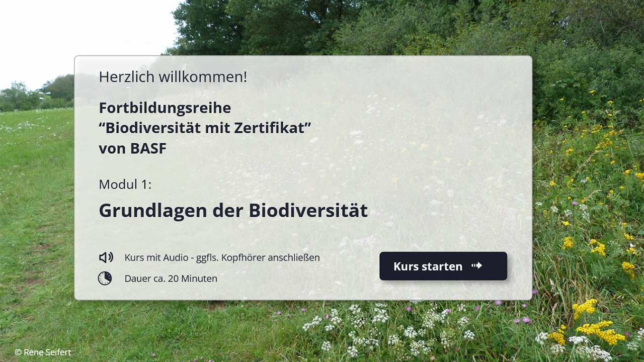Click the stopwatch icon next to Dauer text
Image resolution: width=644 pixels, height=362 pixels.
[x=105, y=278]
